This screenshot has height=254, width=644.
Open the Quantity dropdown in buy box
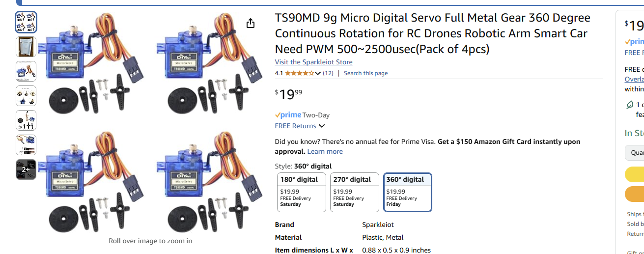tap(634, 153)
